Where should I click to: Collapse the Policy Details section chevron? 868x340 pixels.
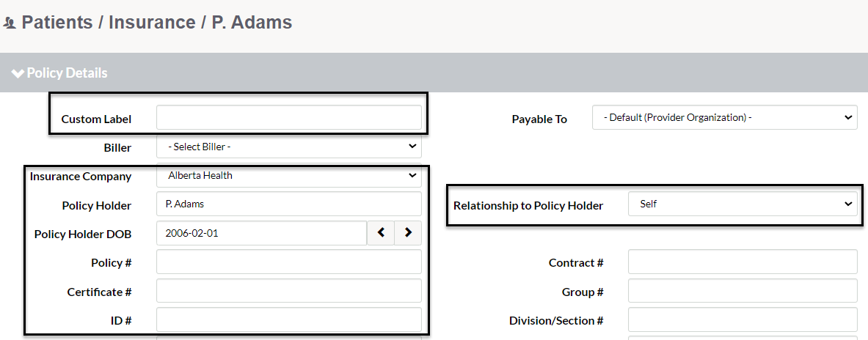[18, 73]
